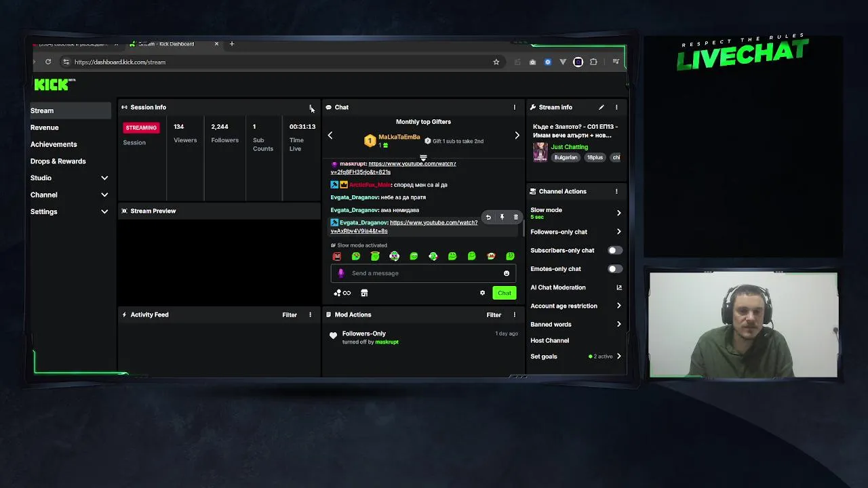This screenshot has width=868, height=488.
Task: Open Mod Actions Filter dropdown
Action: click(494, 314)
